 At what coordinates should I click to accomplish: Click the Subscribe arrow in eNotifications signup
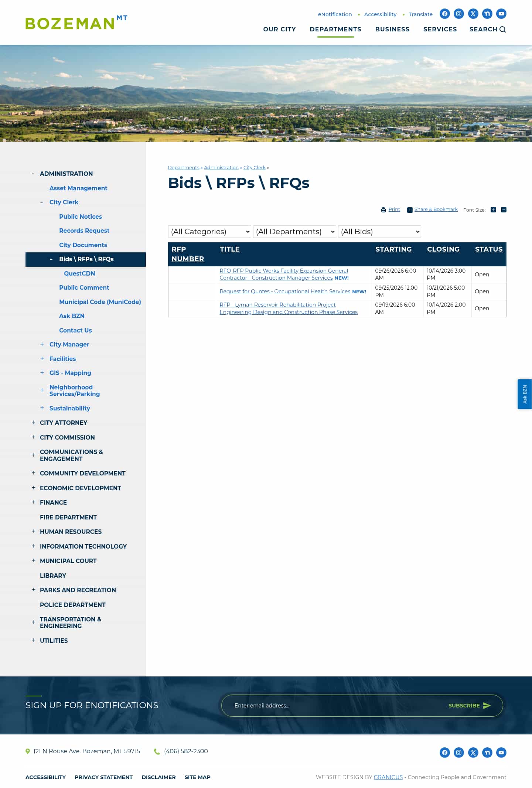[x=487, y=706]
